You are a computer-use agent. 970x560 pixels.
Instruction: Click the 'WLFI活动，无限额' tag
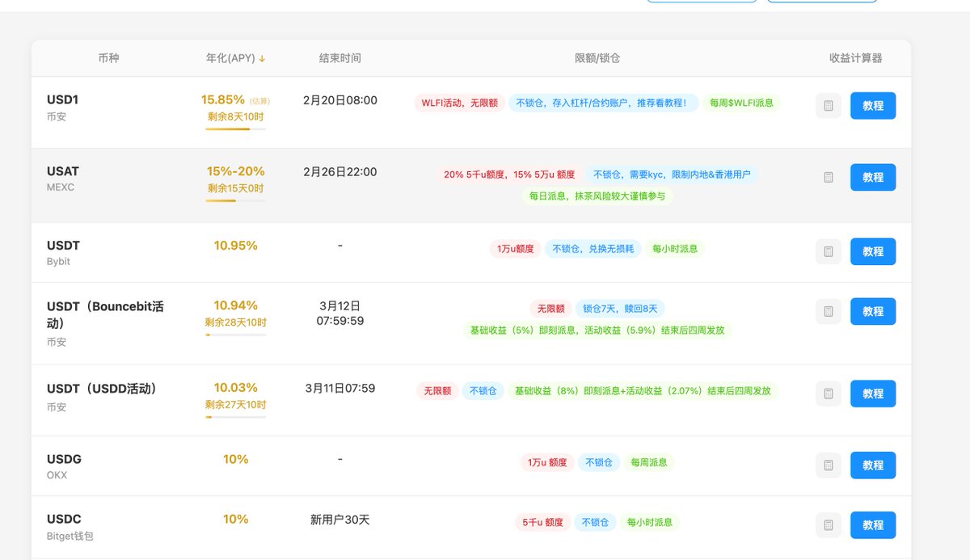coord(459,103)
